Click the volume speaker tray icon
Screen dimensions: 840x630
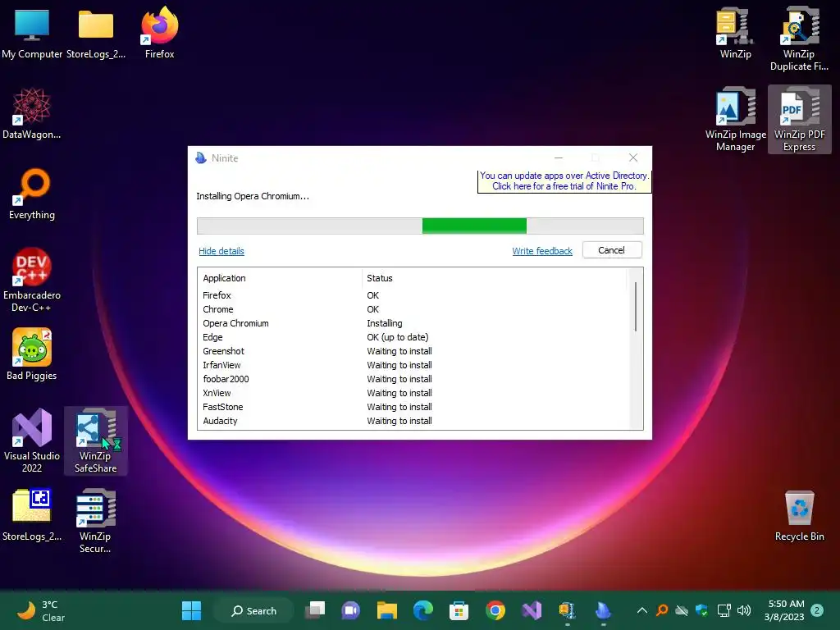tap(743, 610)
